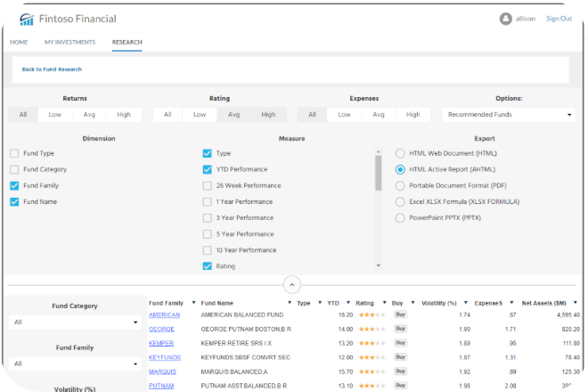Follow Back to Fund Research link

52,69
